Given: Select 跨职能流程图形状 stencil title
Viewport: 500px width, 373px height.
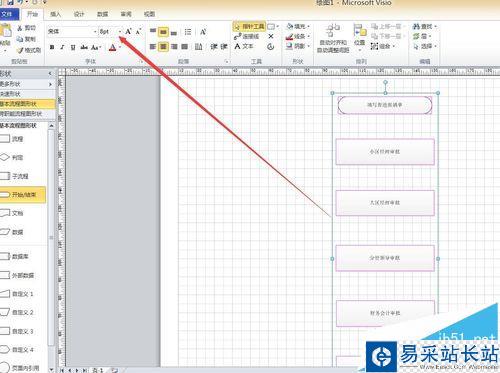Looking at the screenshot, I should point(27,114).
